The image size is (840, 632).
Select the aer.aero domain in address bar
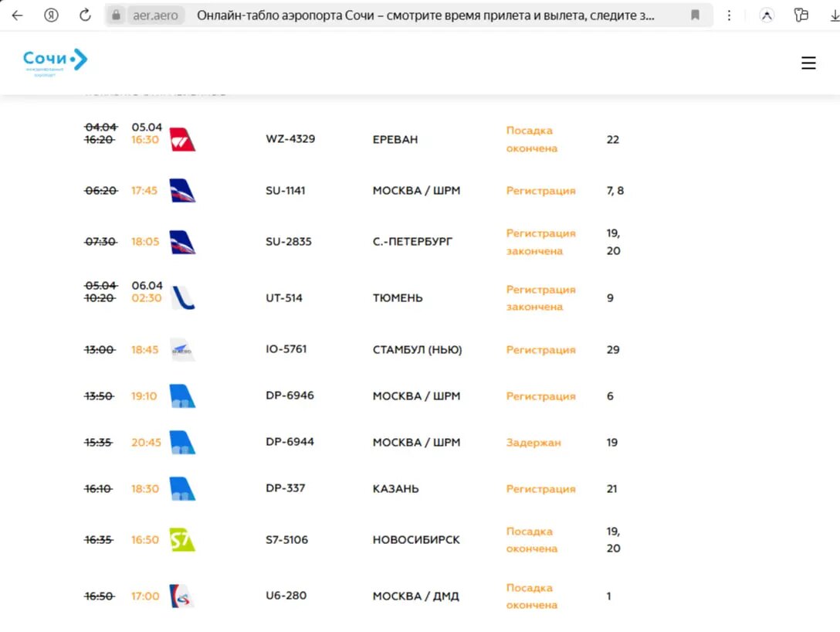(155, 15)
